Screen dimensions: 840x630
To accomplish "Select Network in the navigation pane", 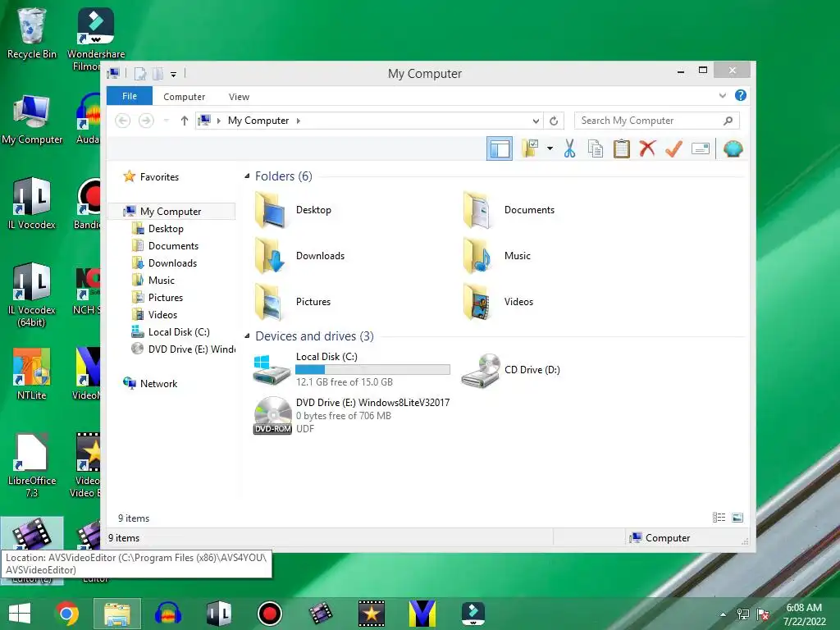I will pyautogui.click(x=158, y=384).
